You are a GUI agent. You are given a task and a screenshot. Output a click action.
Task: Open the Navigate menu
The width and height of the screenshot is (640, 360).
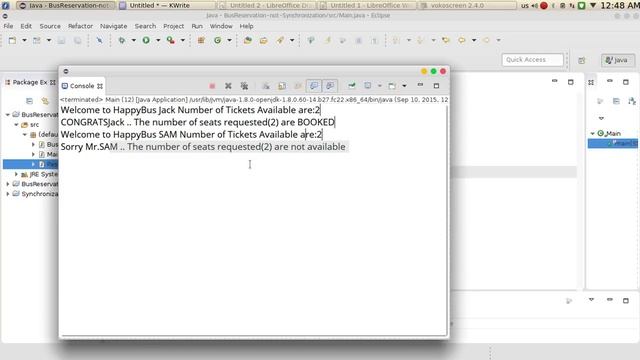point(113,26)
